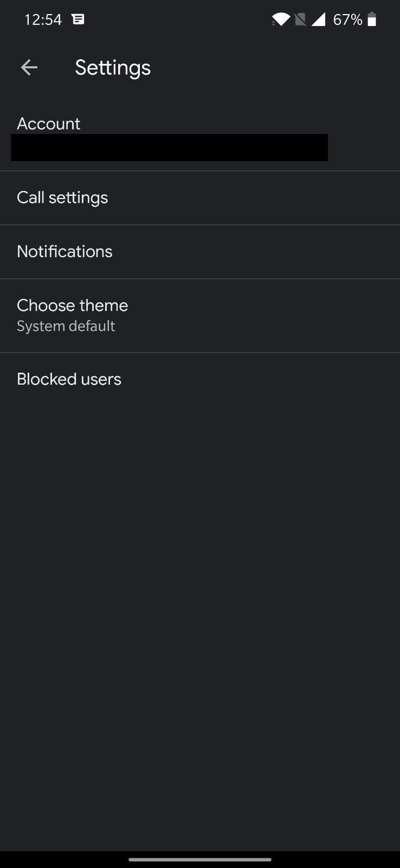Tap the bottom navigation gesture bar

[200, 859]
